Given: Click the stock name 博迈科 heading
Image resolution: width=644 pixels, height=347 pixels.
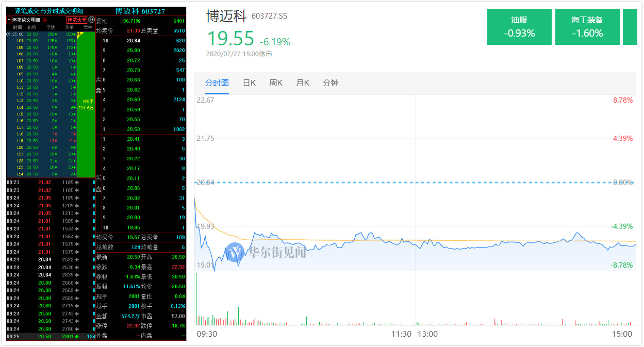Looking at the screenshot, I should coord(227,16).
